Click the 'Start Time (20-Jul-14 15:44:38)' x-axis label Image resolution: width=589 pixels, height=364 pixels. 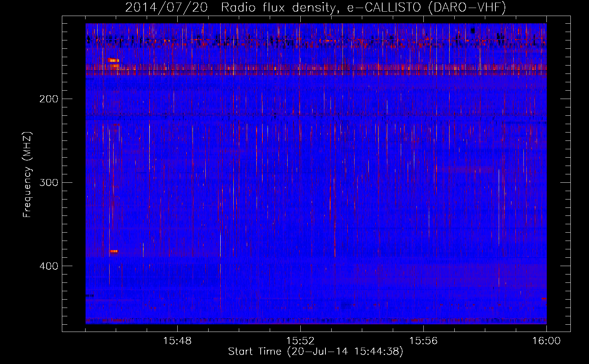[316, 352]
